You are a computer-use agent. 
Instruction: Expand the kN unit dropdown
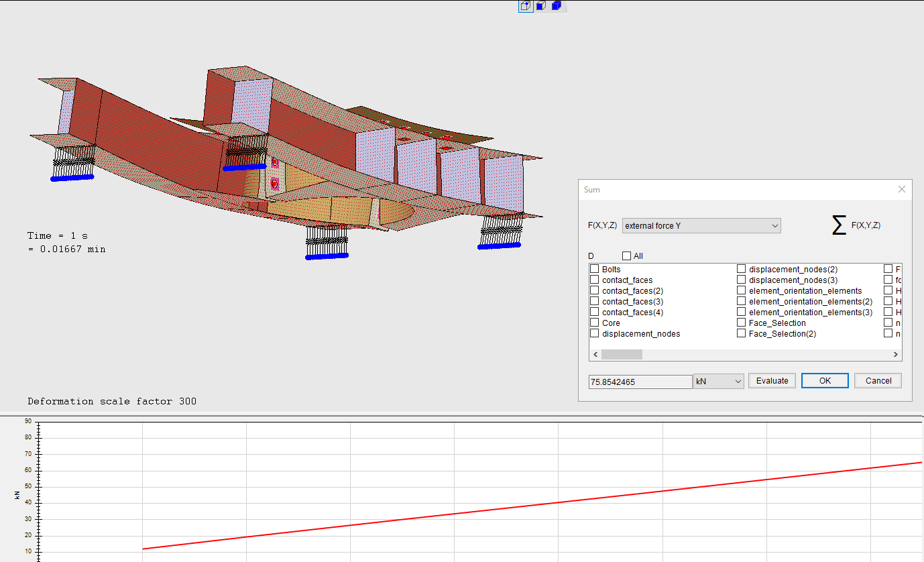[x=719, y=381]
